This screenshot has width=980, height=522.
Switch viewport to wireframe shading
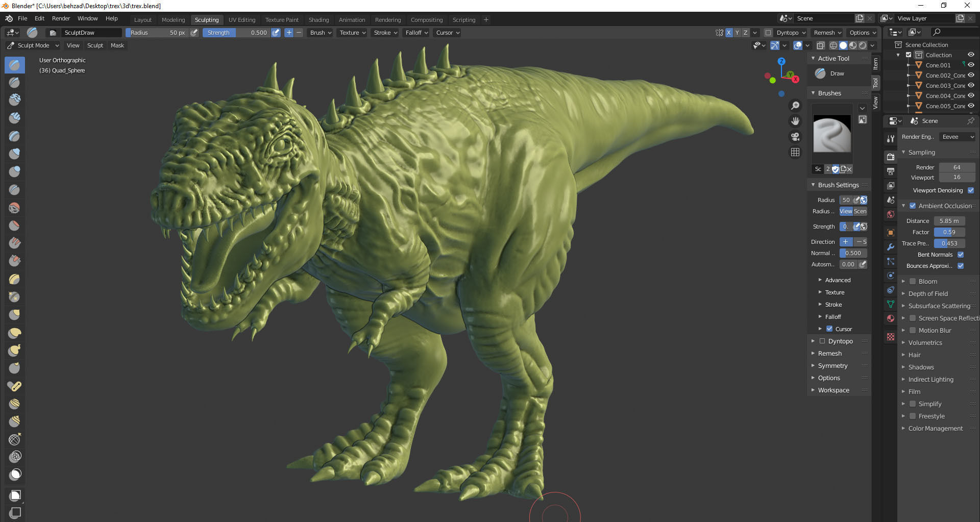pyautogui.click(x=833, y=45)
